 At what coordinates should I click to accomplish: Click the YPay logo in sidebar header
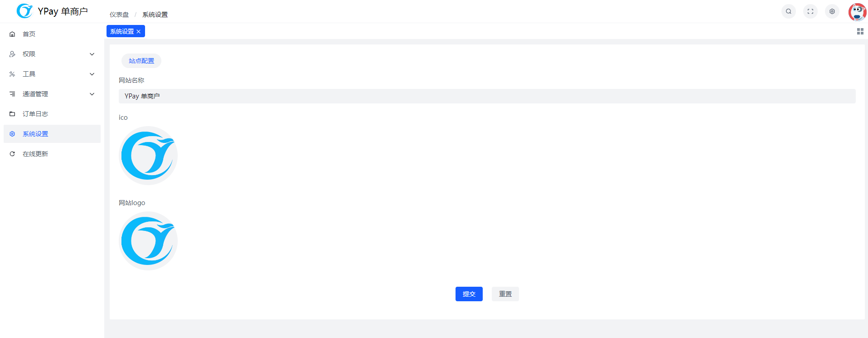[24, 11]
